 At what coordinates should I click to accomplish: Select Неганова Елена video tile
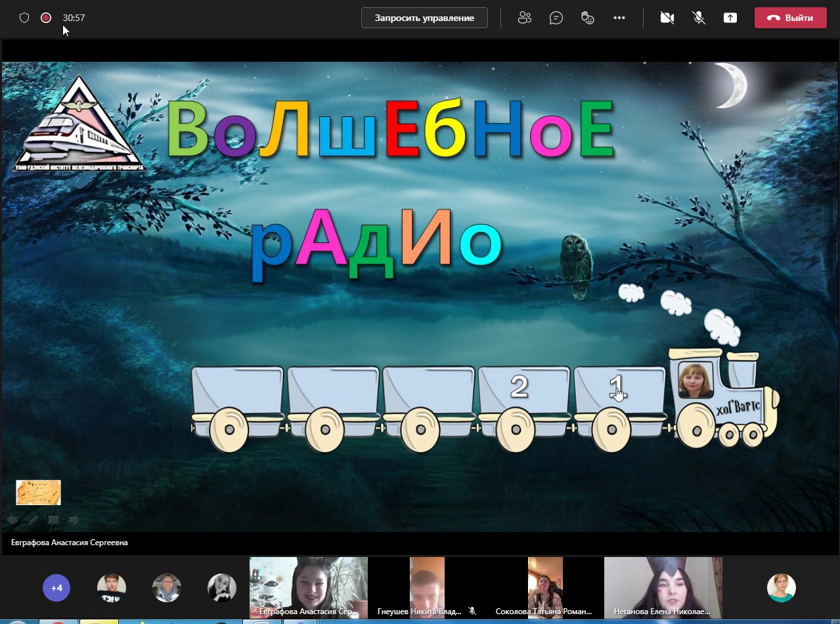[x=663, y=587]
